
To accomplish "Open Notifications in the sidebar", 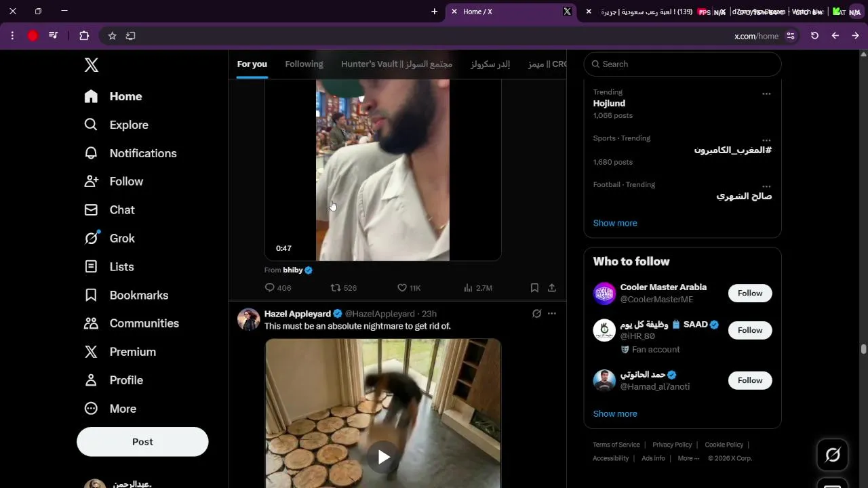I will pos(130,153).
